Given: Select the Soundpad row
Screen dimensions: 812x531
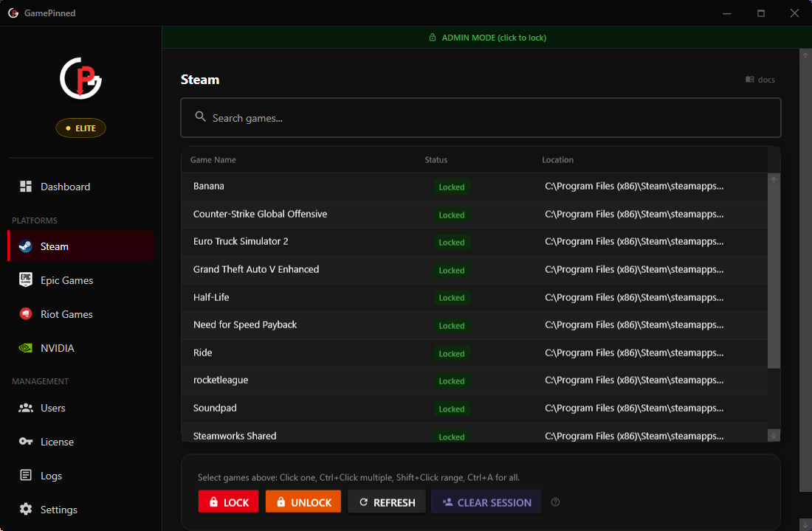Looking at the screenshot, I should coord(475,409).
